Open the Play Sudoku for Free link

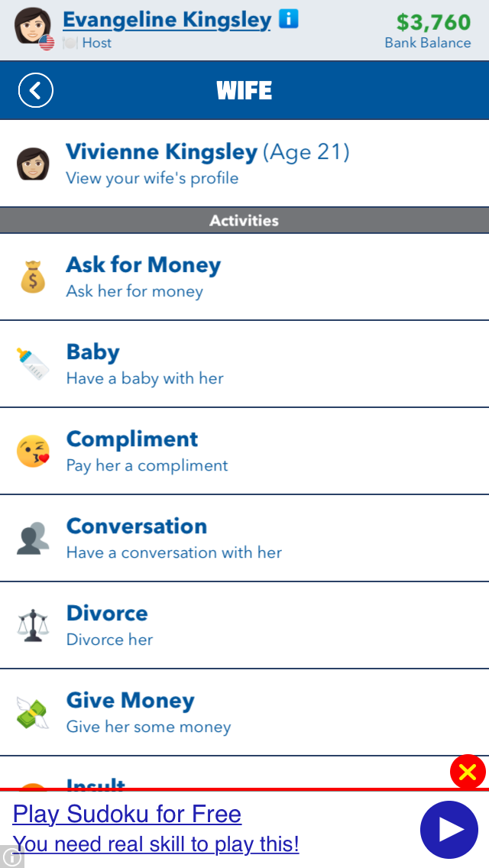(127, 814)
